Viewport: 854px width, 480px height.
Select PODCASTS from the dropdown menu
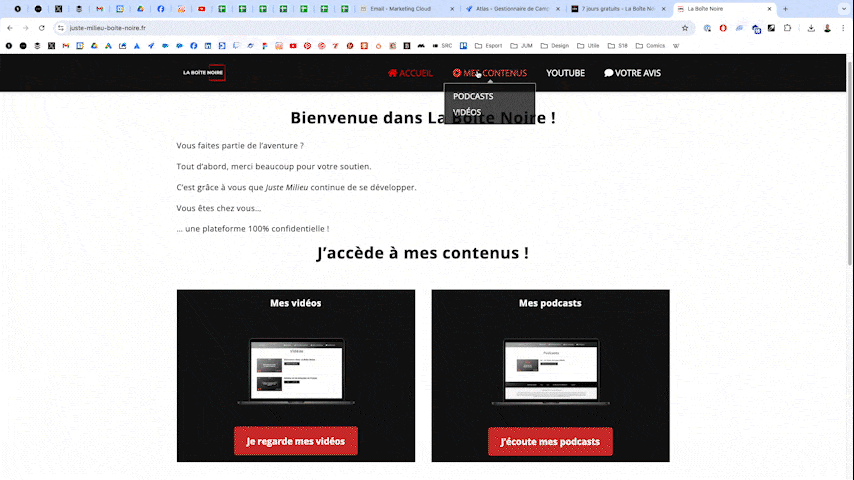pos(473,96)
